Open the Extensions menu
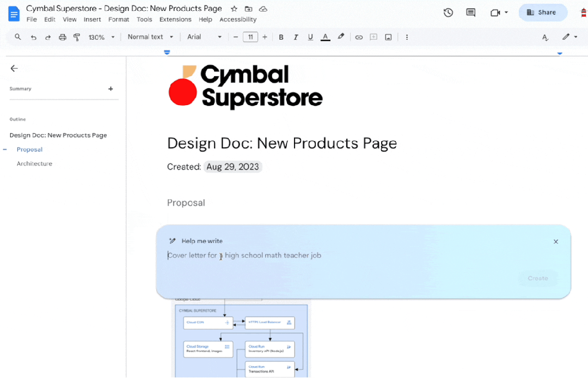Viewport: 588px width, 384px height. [x=175, y=20]
